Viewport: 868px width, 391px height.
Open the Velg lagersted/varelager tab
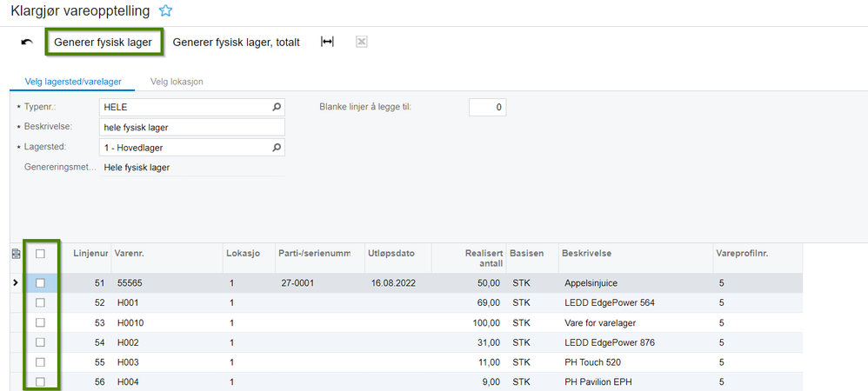pyautogui.click(x=72, y=82)
